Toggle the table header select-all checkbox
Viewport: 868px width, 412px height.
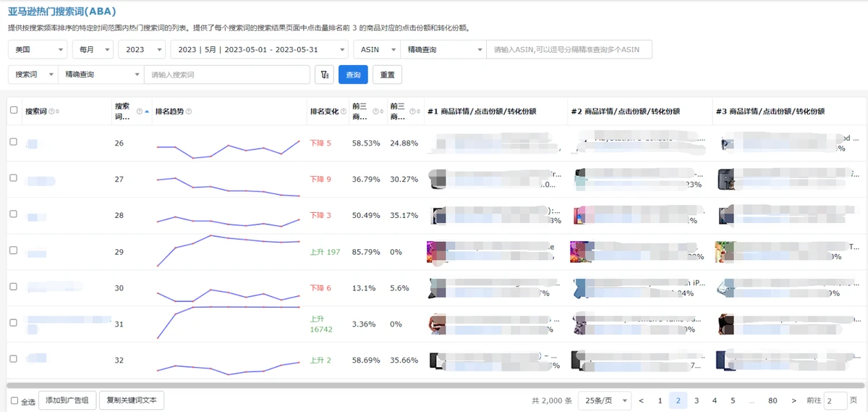click(x=14, y=111)
